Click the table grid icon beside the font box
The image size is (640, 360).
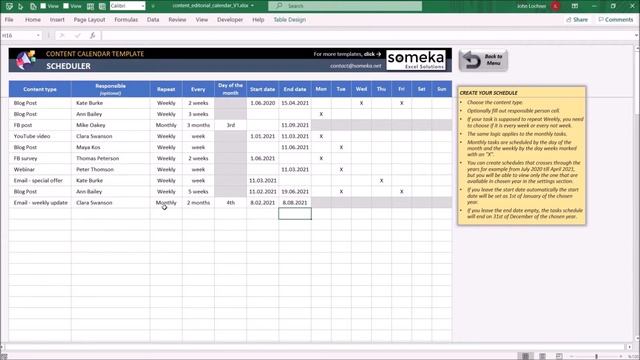coord(102,6)
